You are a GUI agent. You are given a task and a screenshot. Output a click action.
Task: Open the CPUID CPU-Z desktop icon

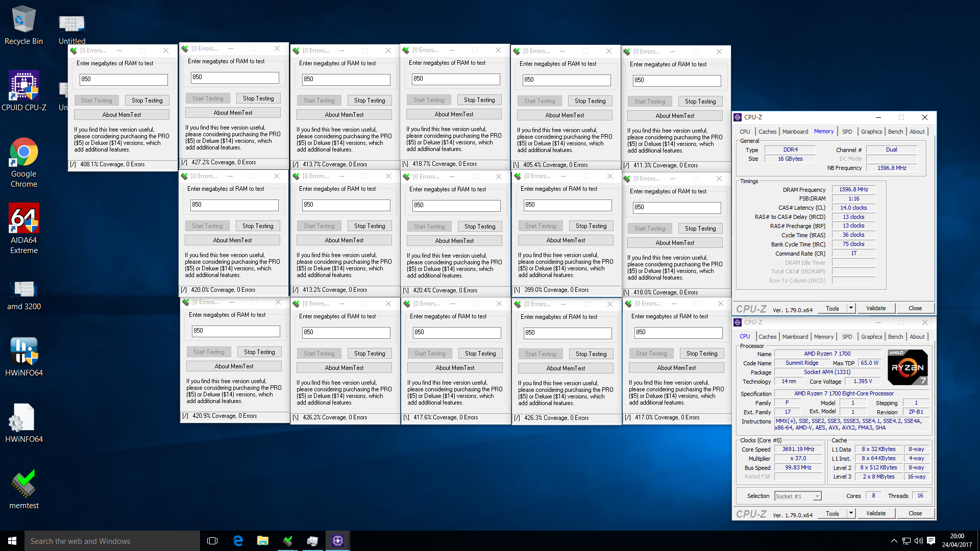click(x=23, y=92)
